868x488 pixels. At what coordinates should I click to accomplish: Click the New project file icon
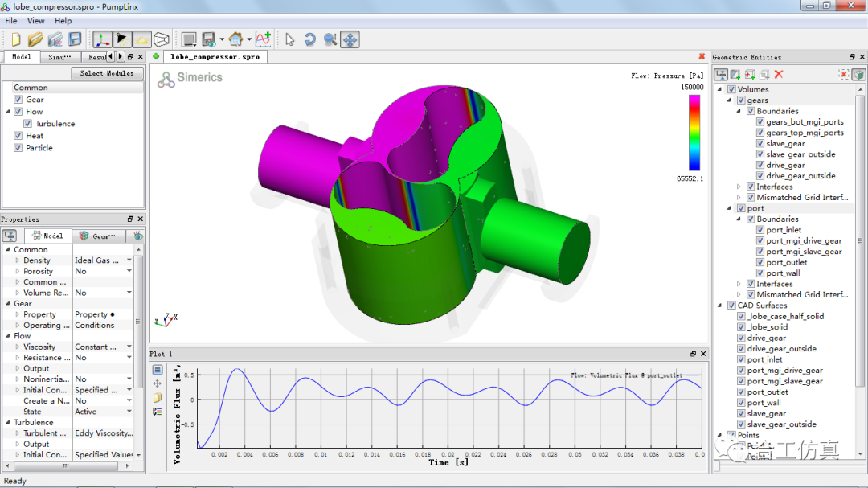(16, 39)
